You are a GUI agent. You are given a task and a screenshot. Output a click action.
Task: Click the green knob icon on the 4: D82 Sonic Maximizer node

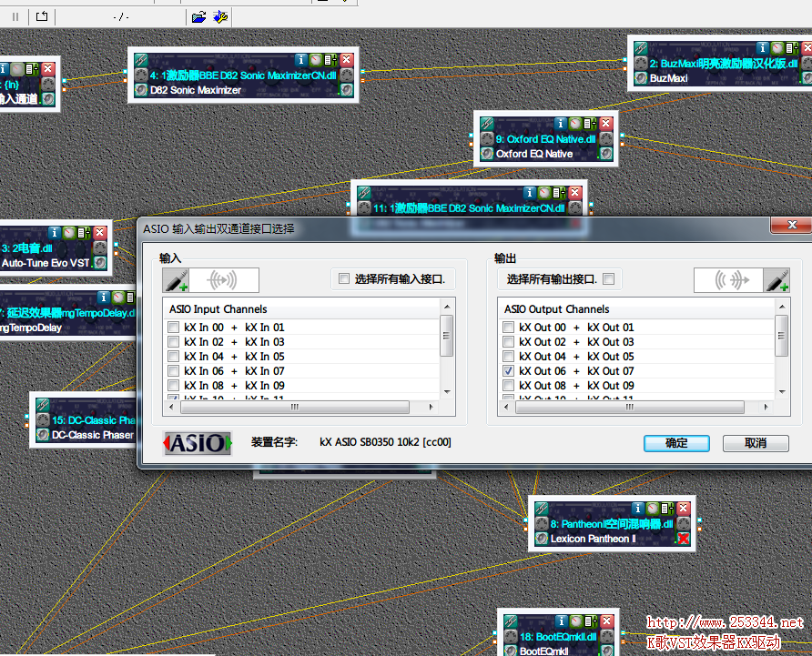coord(315,60)
